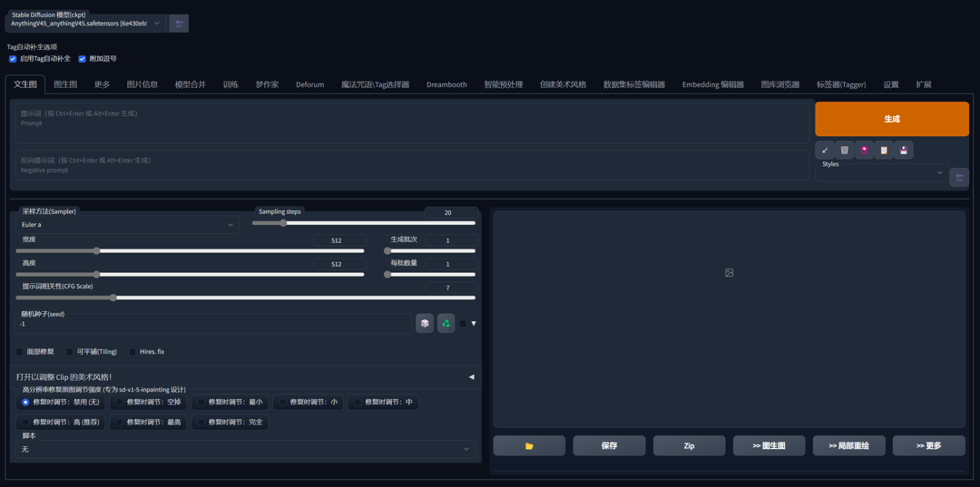Screen dimensions: 980x487
Task: Click the pink picture card icon
Action: (864, 150)
